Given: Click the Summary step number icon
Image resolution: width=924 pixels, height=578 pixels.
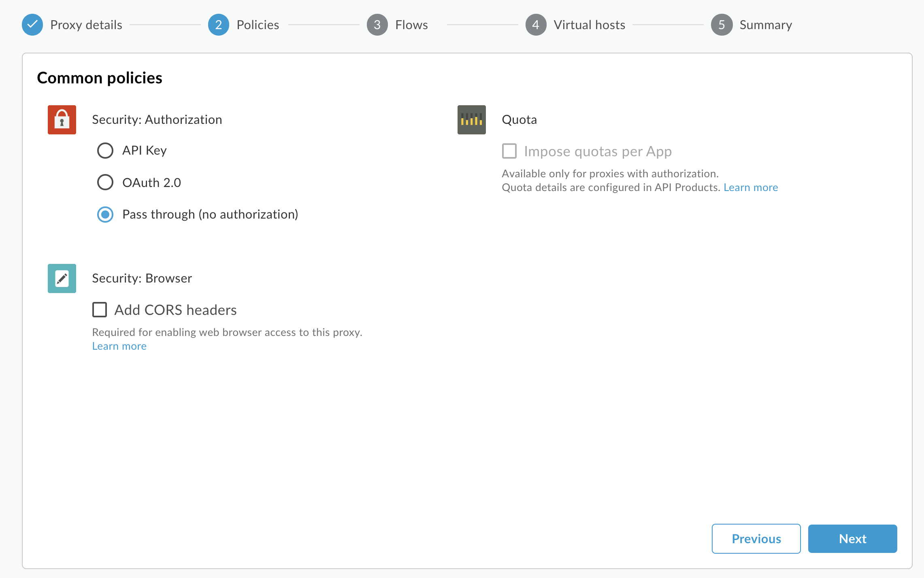Looking at the screenshot, I should 722,25.
